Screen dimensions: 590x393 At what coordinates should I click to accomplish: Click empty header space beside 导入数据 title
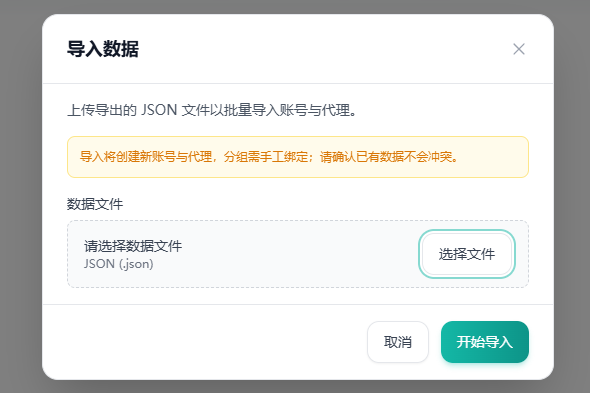click(324, 49)
